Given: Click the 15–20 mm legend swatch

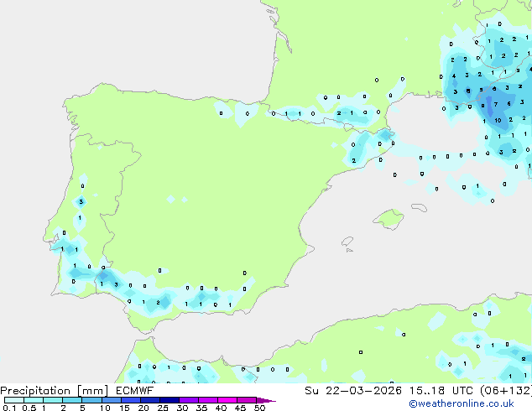Looking at the screenshot, I should (x=131, y=400).
